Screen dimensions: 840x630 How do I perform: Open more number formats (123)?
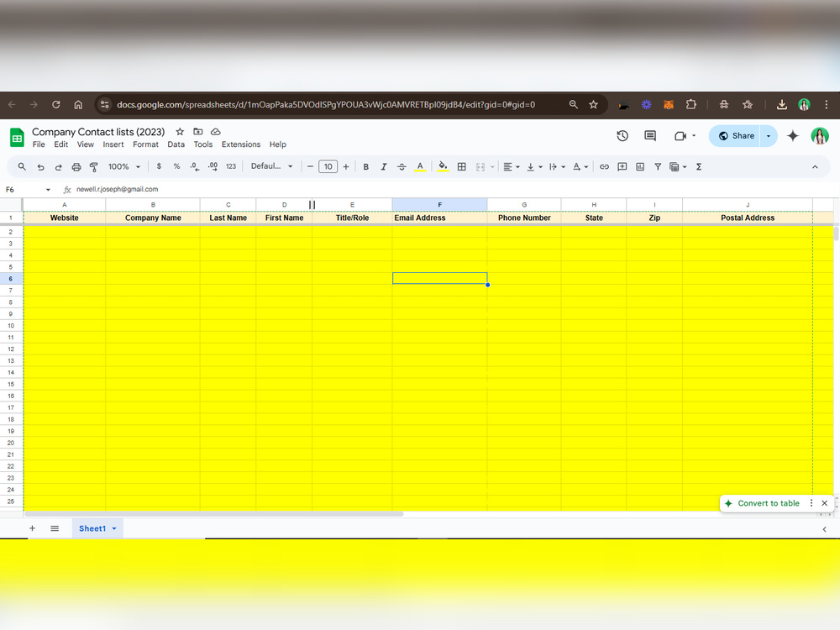(x=231, y=166)
